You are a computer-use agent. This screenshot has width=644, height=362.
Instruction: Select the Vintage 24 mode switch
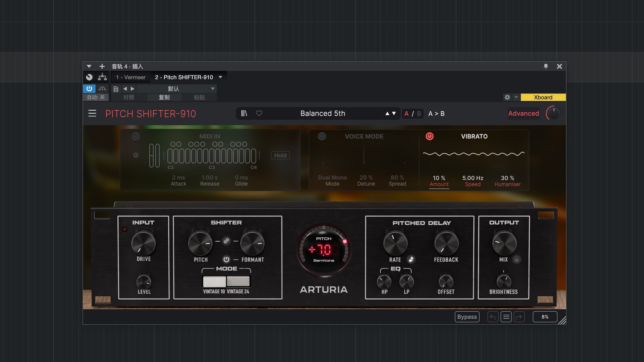(238, 281)
